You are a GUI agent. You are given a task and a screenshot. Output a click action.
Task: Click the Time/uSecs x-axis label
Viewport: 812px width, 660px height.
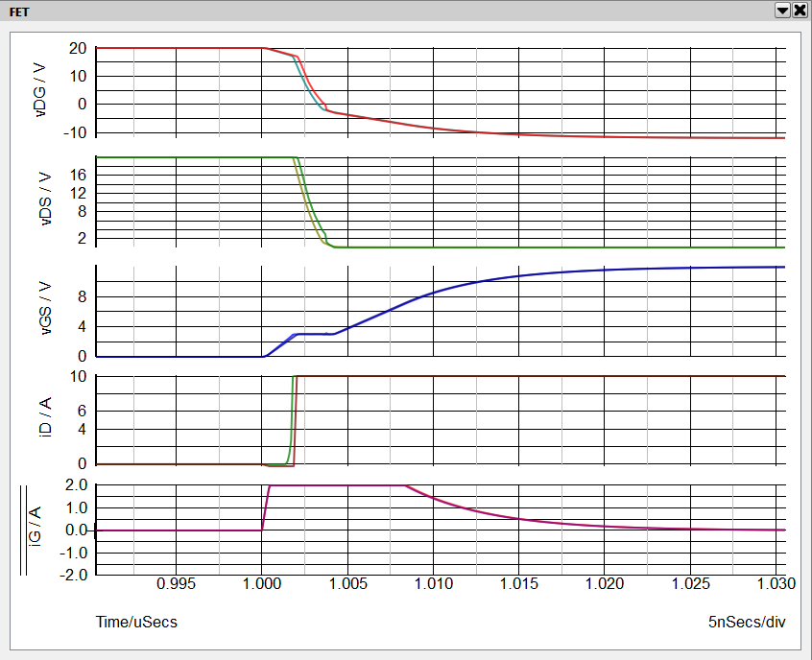(x=136, y=622)
